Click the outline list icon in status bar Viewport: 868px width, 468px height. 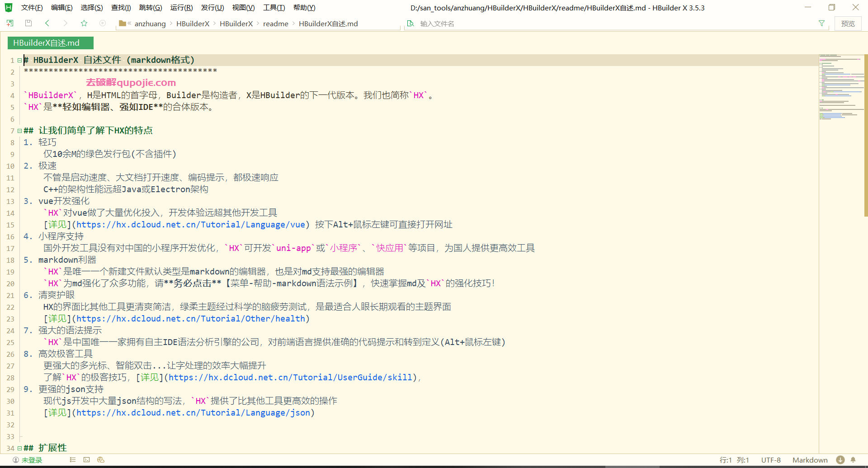(x=73, y=460)
